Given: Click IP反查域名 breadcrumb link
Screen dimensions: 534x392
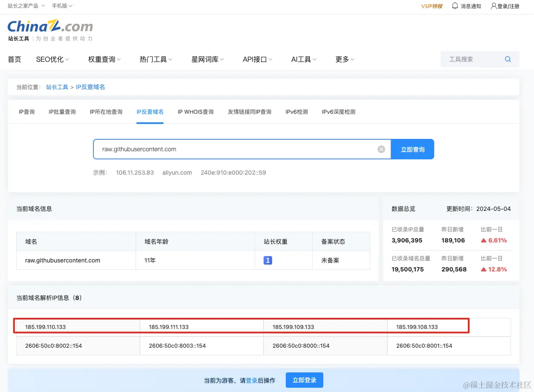Looking at the screenshot, I should (x=90, y=87).
